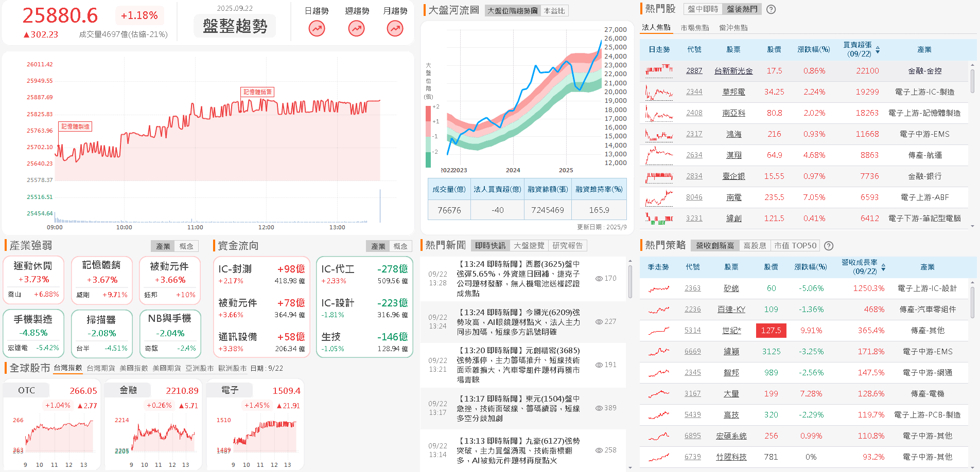The height and width of the screenshot is (472, 980).
Task: Switch to 市場焦點 tab
Action: pos(695,28)
